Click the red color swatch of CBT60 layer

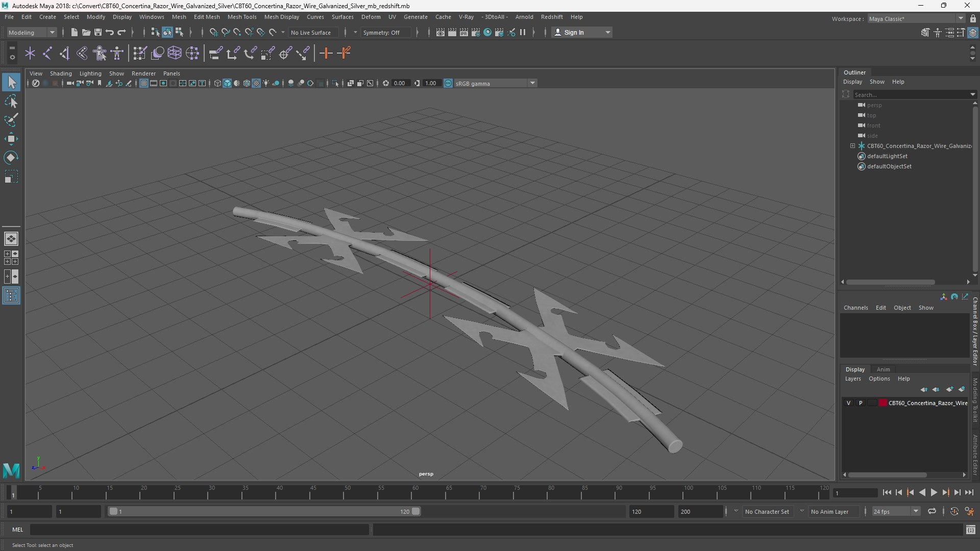coord(883,403)
